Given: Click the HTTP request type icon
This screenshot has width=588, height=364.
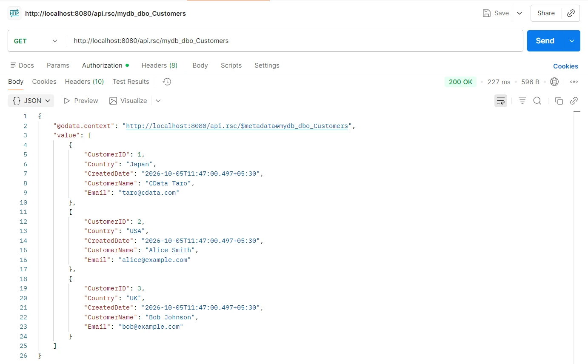Looking at the screenshot, I should (14, 13).
